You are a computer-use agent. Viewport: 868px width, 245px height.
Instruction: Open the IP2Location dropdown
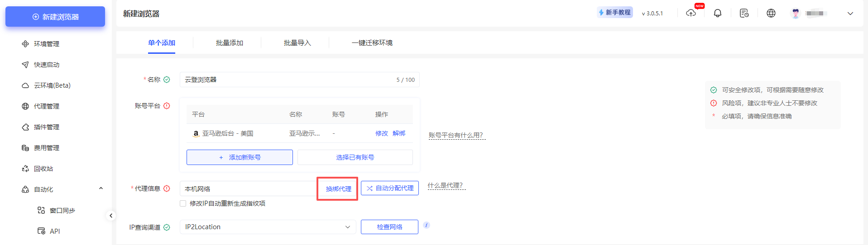click(268, 227)
